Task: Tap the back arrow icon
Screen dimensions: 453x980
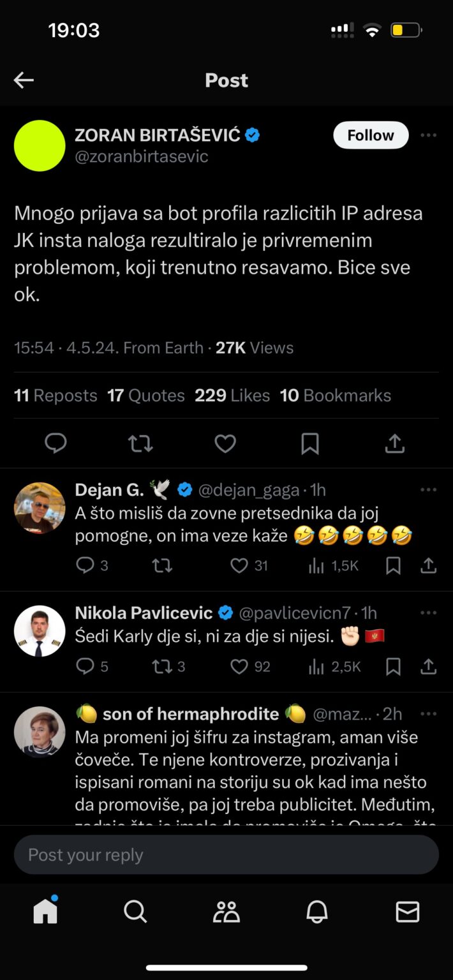Action: (x=24, y=80)
